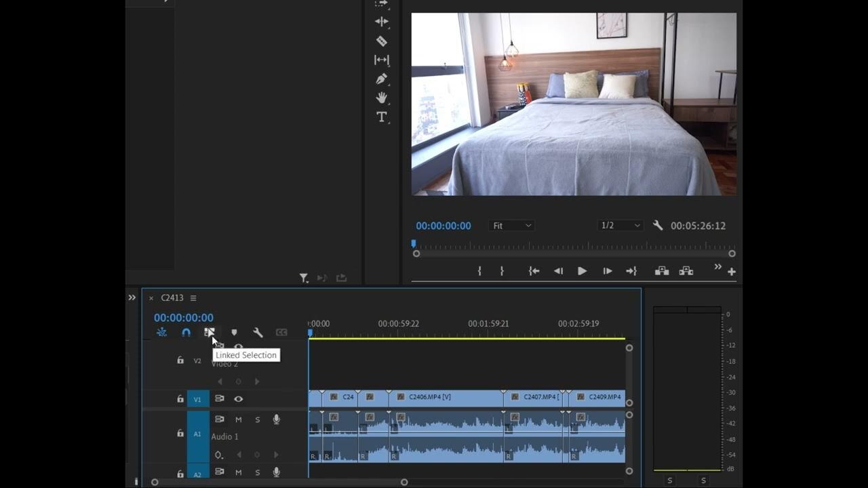Toggle lock on track A1
868x488 pixels.
(180, 433)
